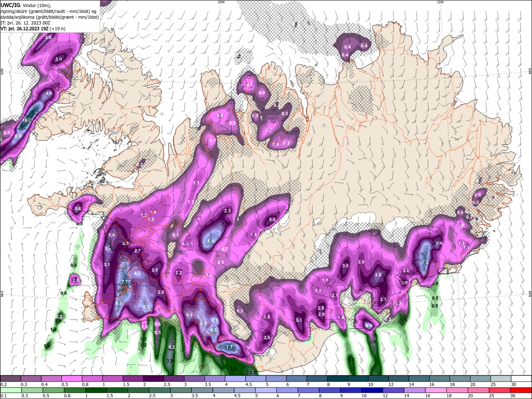
Task: Click the '0.9' precipitation value on the map
Action: (220, 116)
